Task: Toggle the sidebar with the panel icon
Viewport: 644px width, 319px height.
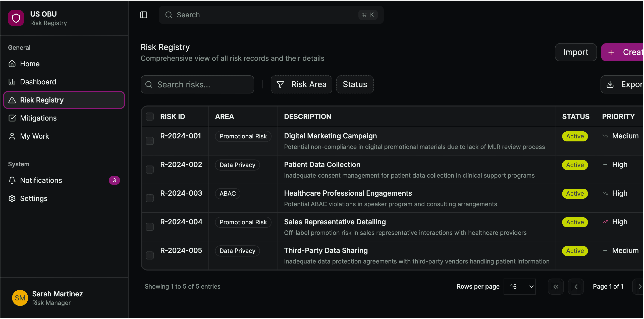Action: point(143,15)
